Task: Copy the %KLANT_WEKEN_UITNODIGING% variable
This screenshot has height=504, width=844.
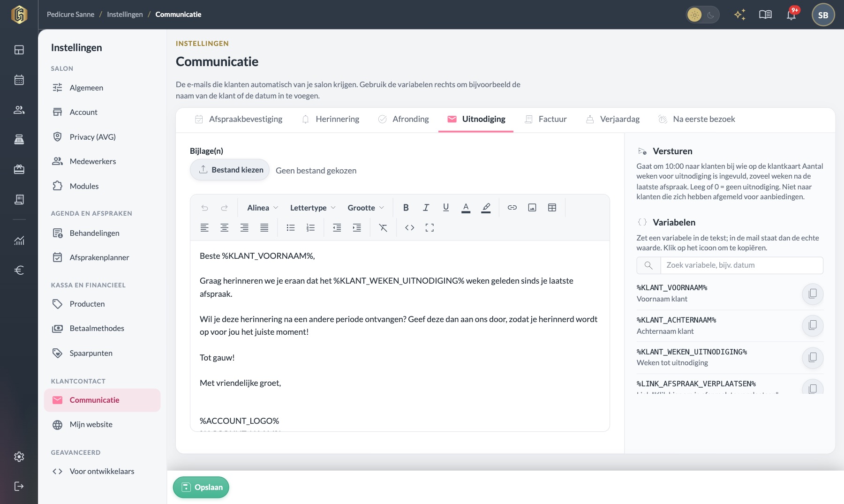Action: 813,358
